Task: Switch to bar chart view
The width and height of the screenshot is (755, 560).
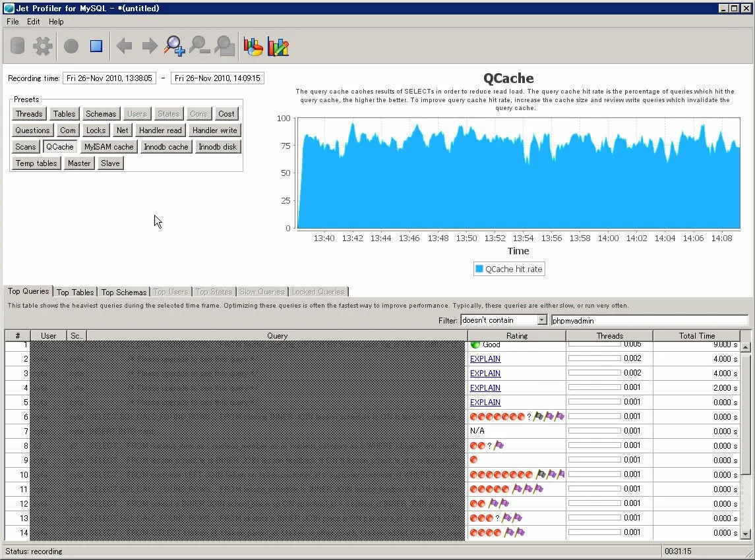Action: click(278, 45)
